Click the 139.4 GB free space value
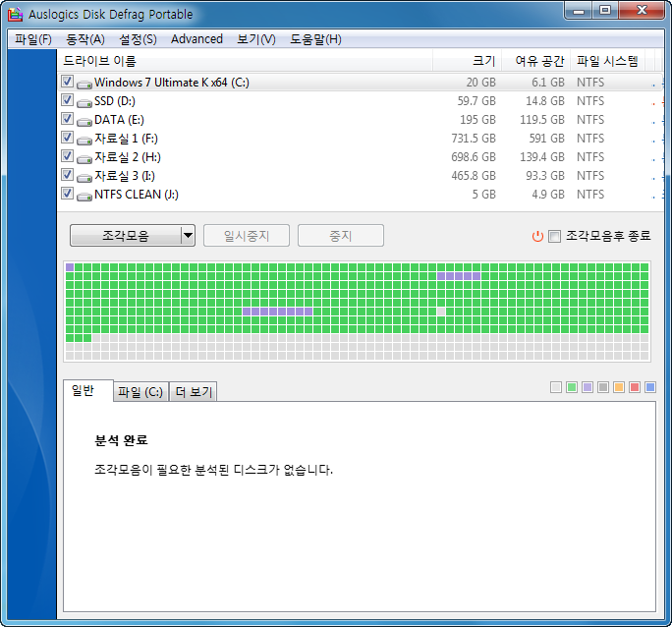672x627 pixels. 542,157
